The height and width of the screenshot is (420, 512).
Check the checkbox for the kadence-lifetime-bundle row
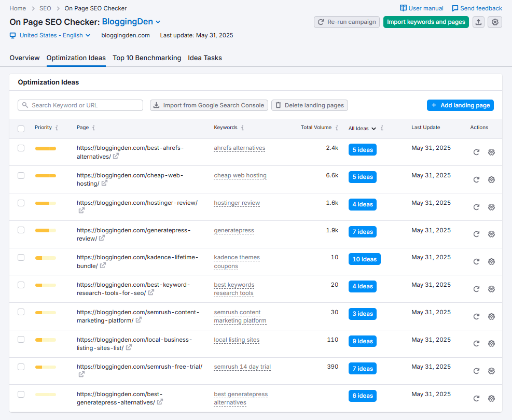point(21,257)
